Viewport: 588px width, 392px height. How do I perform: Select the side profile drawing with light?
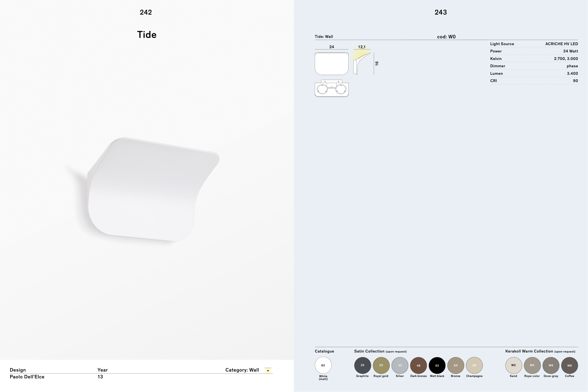click(362, 63)
